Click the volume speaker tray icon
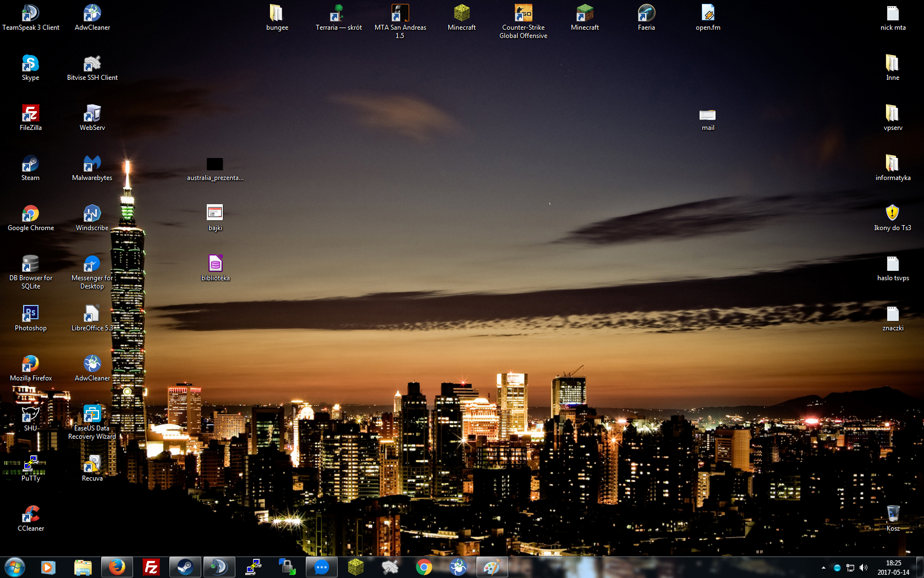This screenshot has width=924, height=578. [864, 568]
